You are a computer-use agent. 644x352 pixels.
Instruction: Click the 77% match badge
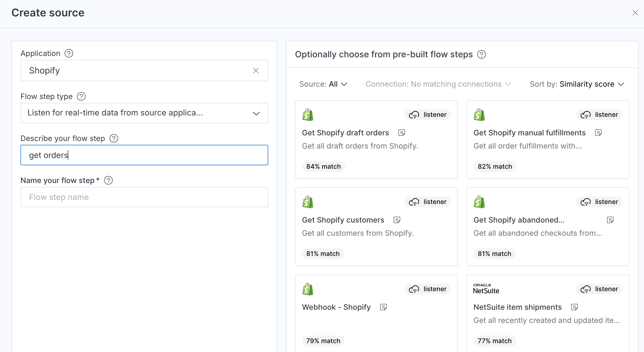point(495,341)
